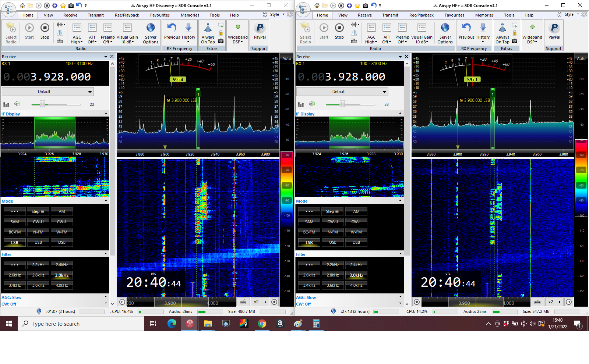Click the home icon in Airspy HF+ title bar
Screen dimensions: 589x364
click(317, 6)
